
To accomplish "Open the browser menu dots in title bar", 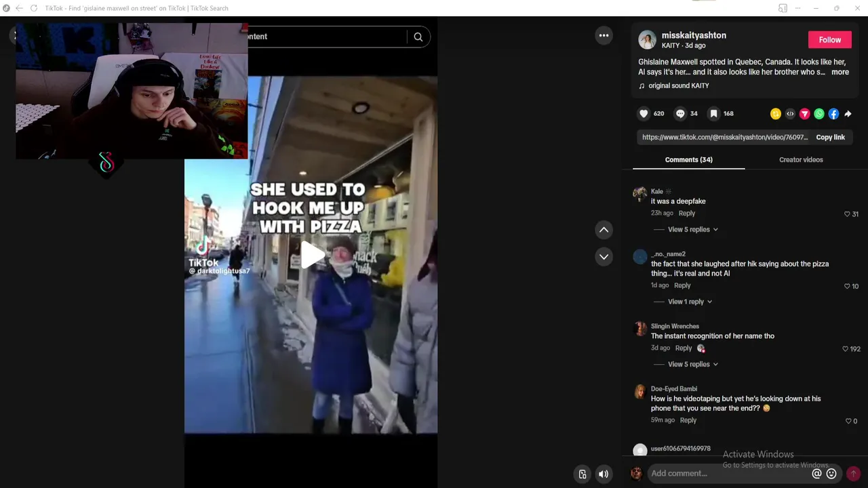I will click(800, 8).
